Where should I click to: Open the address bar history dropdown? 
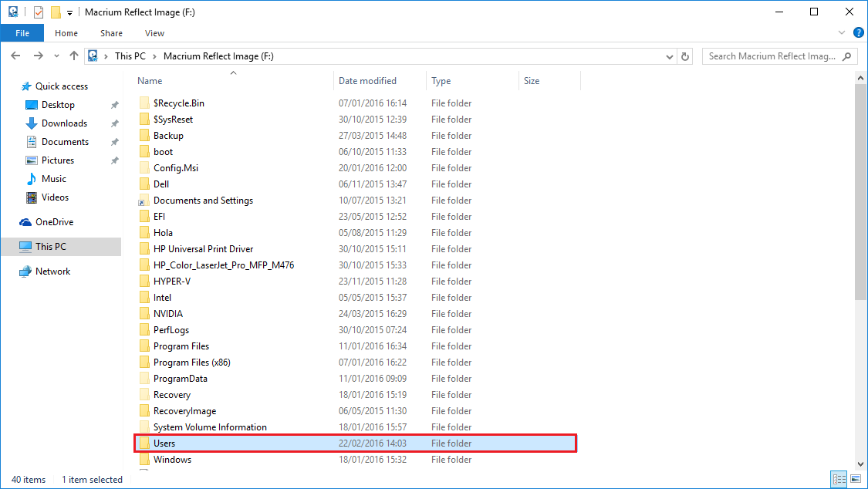coord(669,56)
